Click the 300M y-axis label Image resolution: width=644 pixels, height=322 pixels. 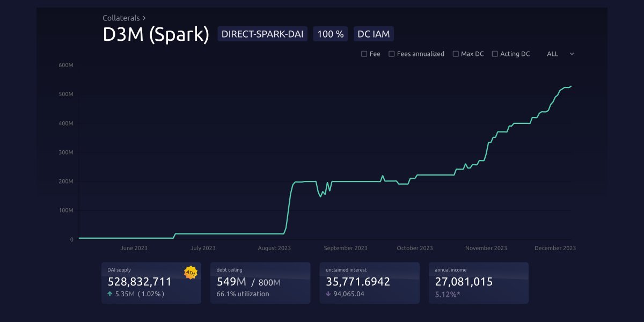pyautogui.click(x=66, y=152)
